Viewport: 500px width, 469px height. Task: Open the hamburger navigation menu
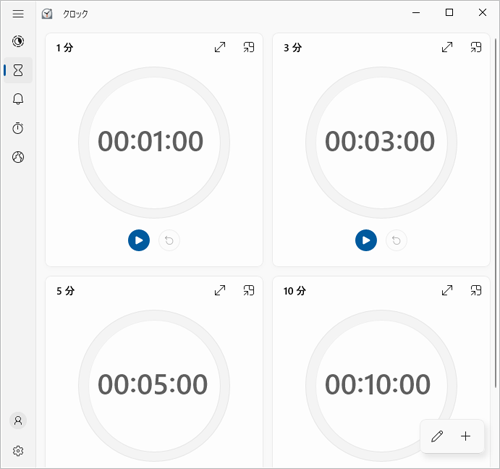(18, 14)
